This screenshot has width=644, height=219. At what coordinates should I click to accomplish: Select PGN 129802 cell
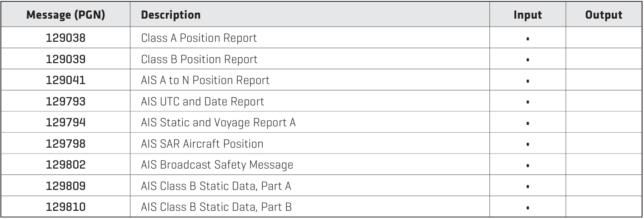pos(65,165)
